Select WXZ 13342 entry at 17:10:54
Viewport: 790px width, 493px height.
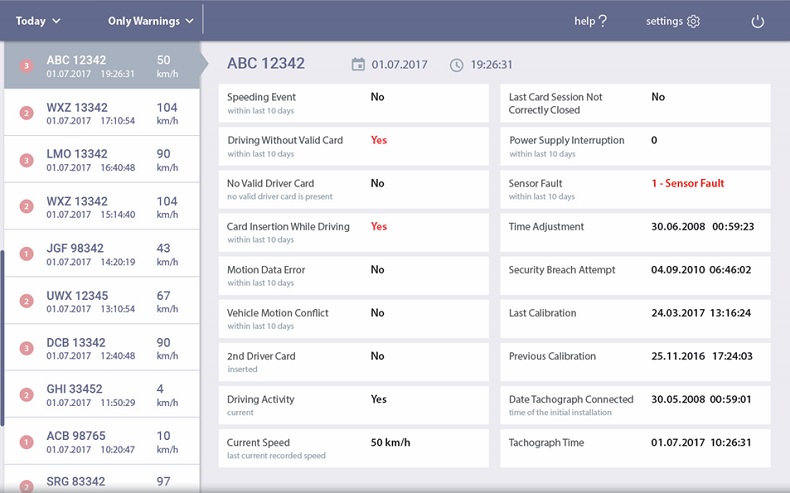point(100,113)
